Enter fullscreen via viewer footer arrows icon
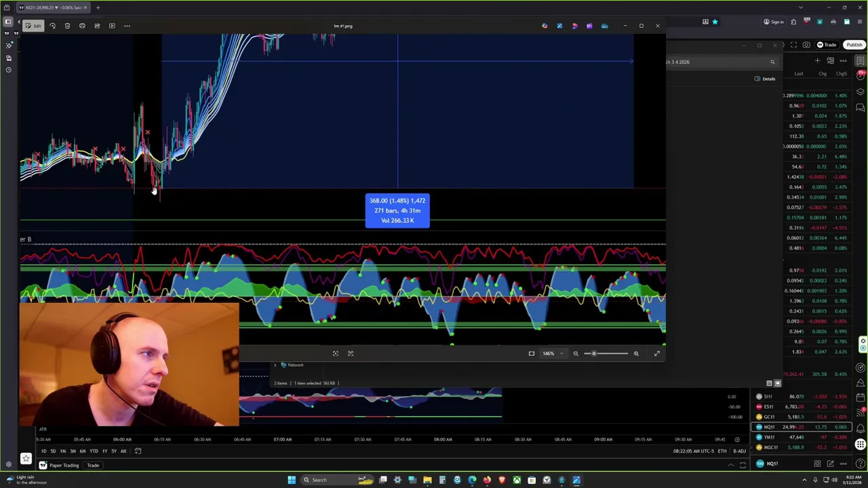The width and height of the screenshot is (868, 488). (656, 353)
